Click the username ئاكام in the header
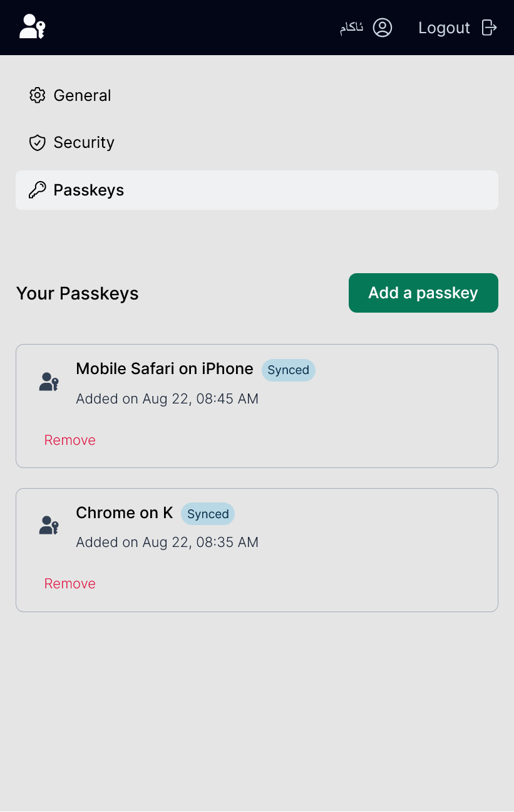The image size is (514, 812). click(x=351, y=27)
